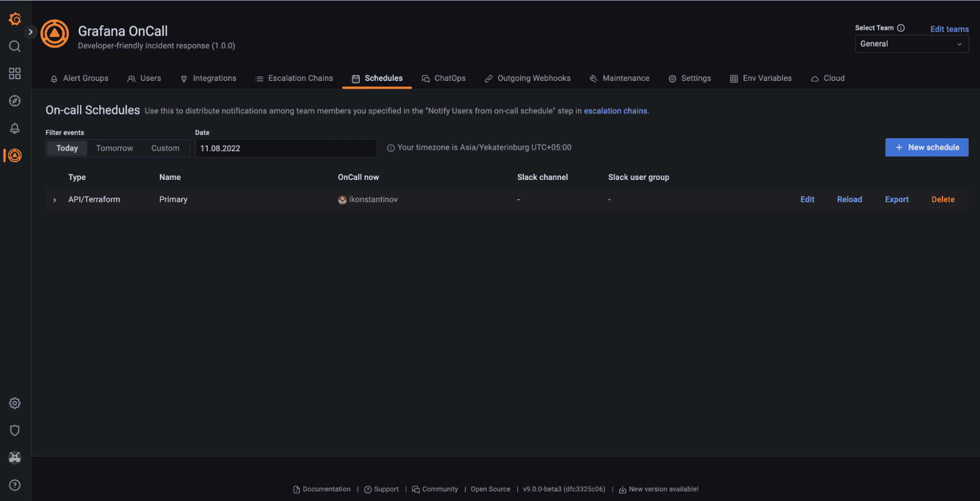
Task: Select the Today filter for events
Action: [66, 148]
